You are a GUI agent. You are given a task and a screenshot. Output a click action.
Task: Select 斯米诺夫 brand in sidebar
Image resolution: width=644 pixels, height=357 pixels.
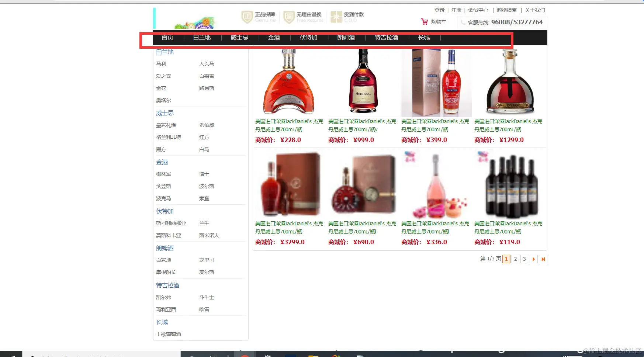tap(209, 235)
